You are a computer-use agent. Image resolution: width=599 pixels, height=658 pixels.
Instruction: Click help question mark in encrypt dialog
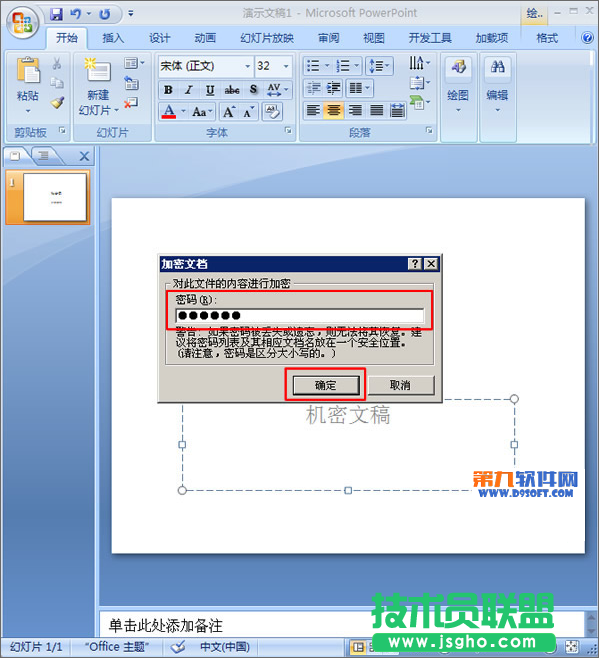[x=415, y=264]
